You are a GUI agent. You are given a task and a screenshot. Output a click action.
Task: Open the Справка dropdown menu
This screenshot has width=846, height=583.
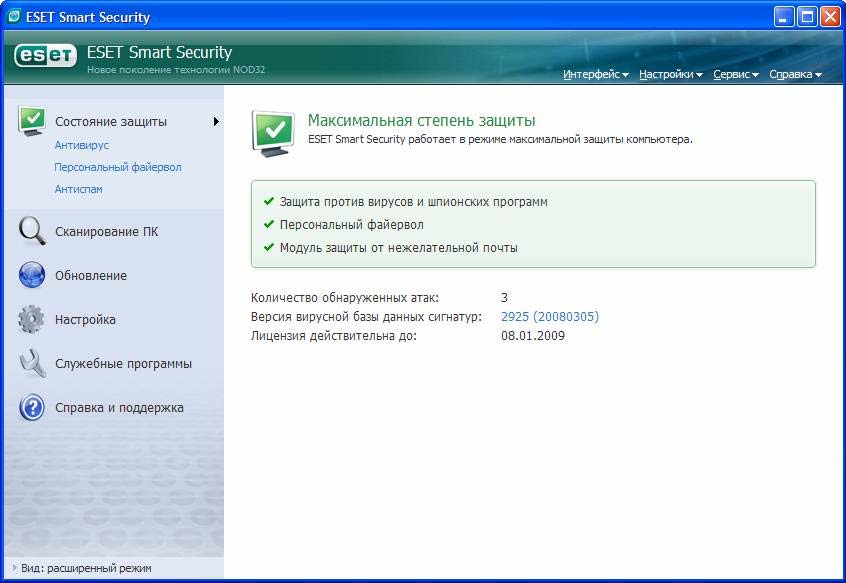(x=795, y=74)
